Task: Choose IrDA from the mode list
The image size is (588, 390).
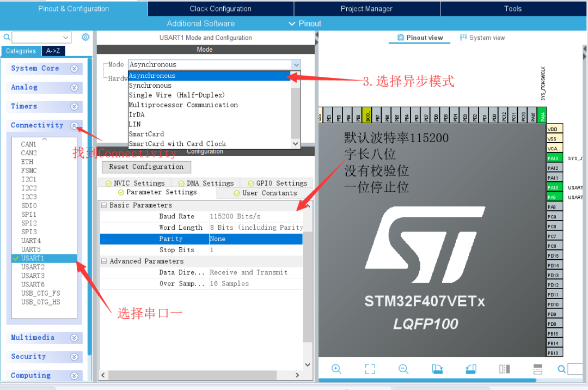Action: (209, 114)
